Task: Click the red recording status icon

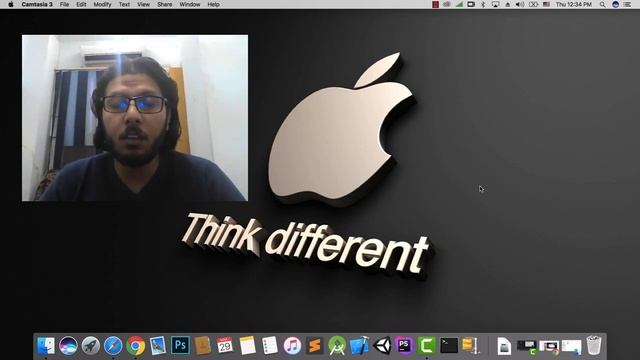Action: click(x=436, y=4)
